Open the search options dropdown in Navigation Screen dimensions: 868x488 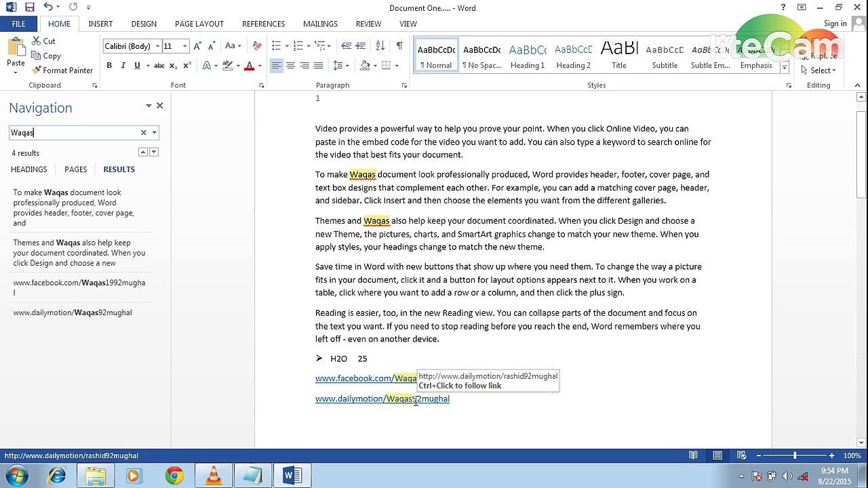point(154,133)
